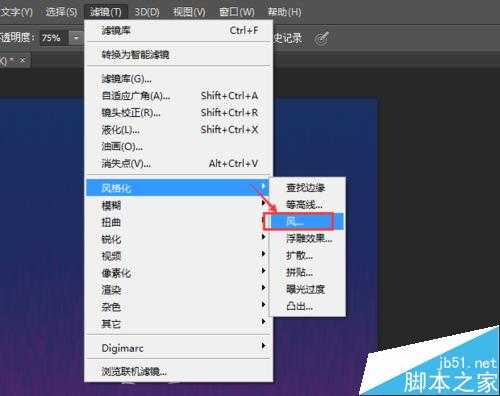Expand the 渲染 submenu
500x396 pixels.
177,290
